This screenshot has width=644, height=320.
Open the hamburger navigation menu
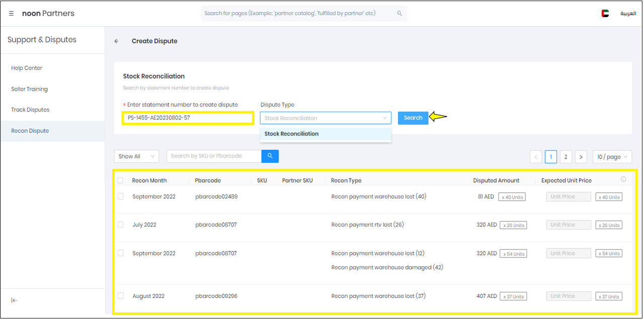[x=11, y=13]
